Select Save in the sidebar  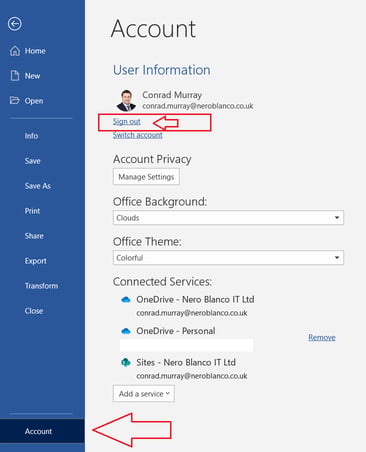click(32, 161)
